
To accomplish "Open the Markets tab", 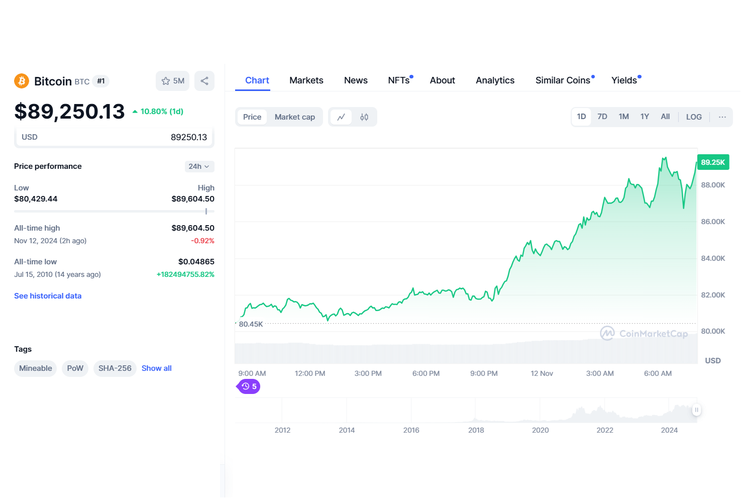I will [306, 80].
